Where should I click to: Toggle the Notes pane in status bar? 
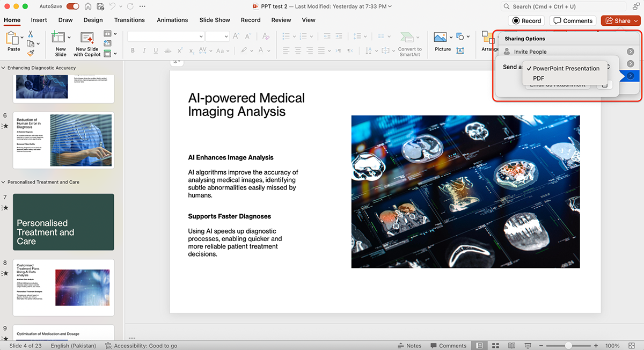[410, 346]
